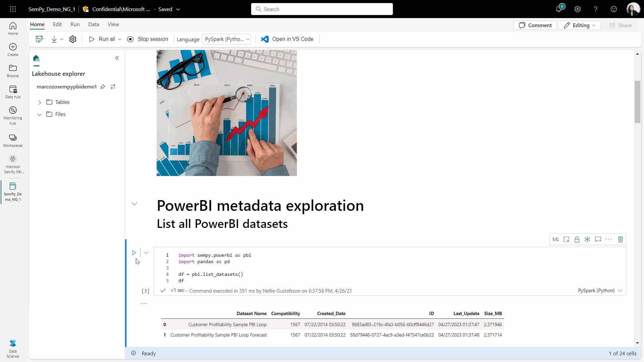The width and height of the screenshot is (644, 362).
Task: Run the code cell play icon
Action: tap(134, 253)
